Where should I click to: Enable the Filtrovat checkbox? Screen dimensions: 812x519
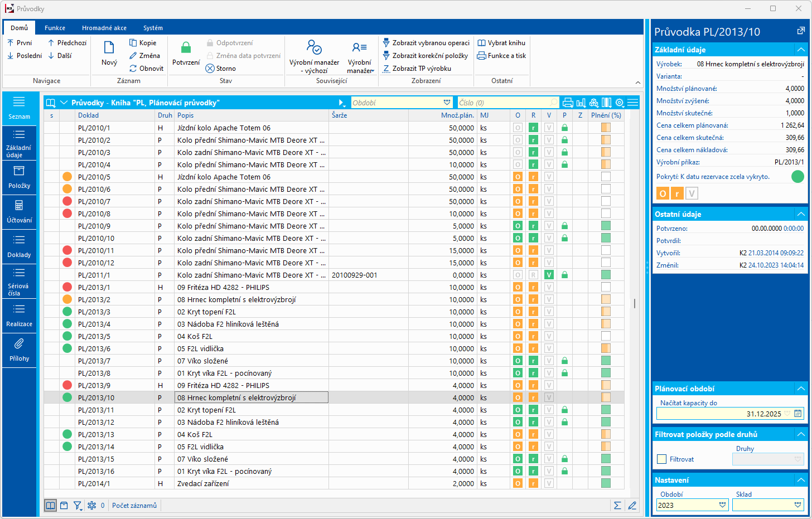tap(662, 459)
